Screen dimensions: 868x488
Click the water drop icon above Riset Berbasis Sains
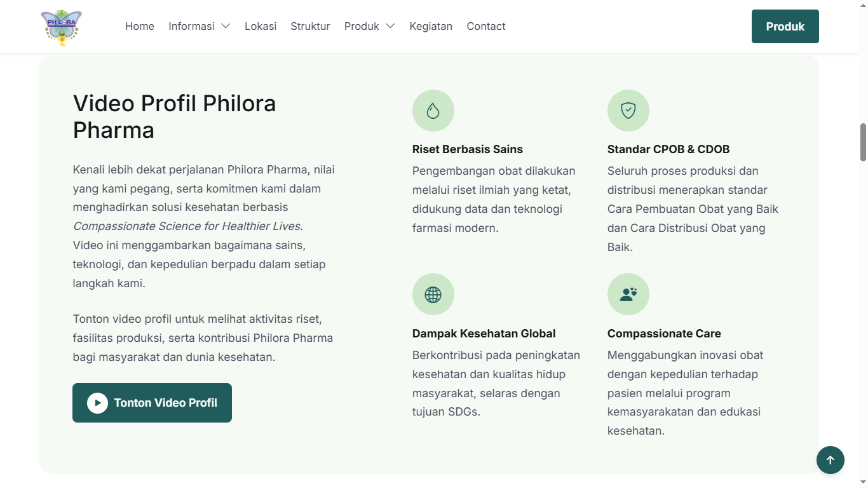433,111
